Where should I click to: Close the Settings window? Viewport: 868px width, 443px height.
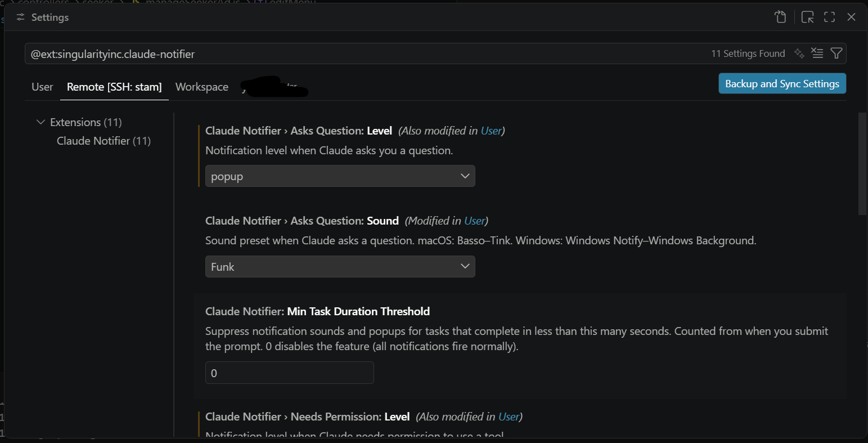(851, 17)
